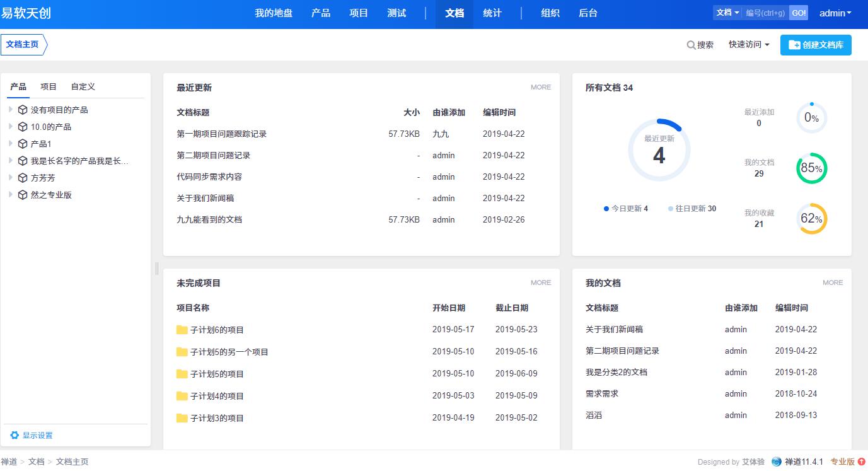
Task: Click MORE in the 最近更新 panel
Action: click(540, 87)
